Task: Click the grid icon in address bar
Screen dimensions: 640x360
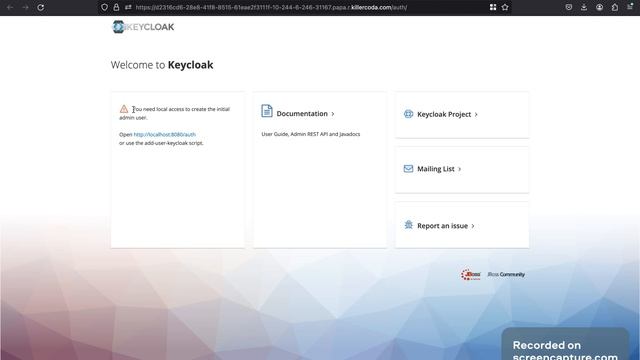Action: tap(493, 7)
